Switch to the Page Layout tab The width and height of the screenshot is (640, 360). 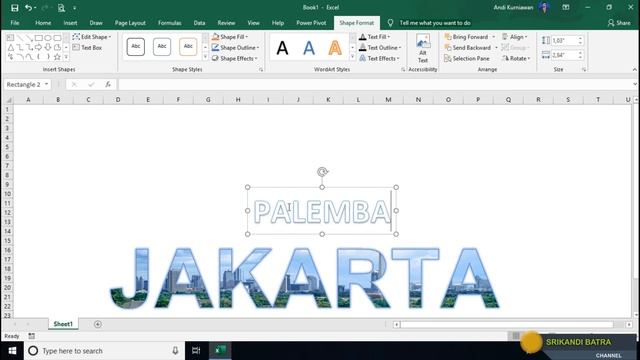[130, 23]
